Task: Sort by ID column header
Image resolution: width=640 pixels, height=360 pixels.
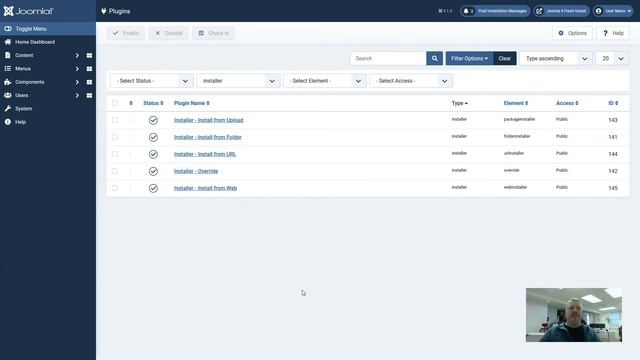Action: 613,103
